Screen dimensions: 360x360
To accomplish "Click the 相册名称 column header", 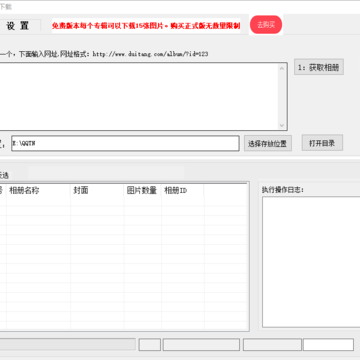I will (38, 190).
